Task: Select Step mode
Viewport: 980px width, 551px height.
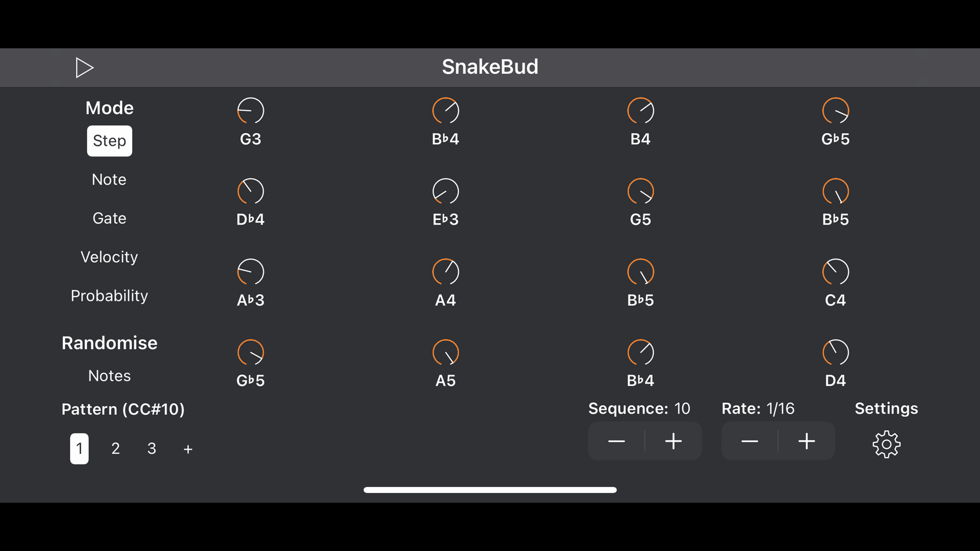Action: (x=110, y=141)
